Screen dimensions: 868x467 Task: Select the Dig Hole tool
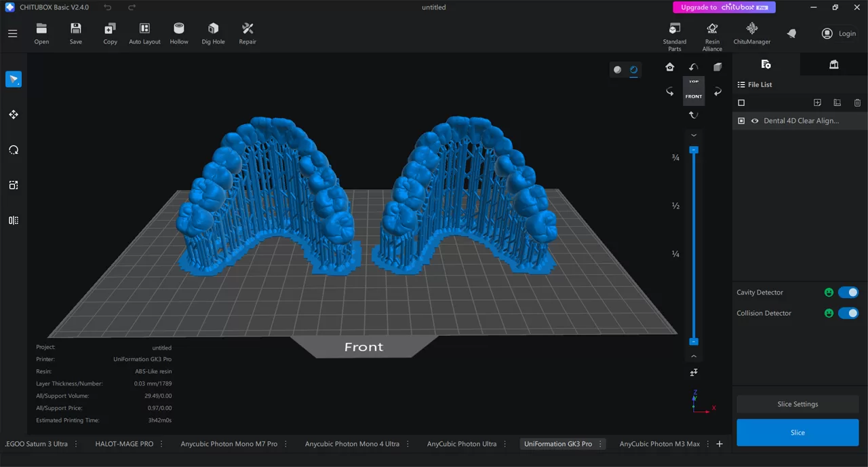click(x=213, y=32)
